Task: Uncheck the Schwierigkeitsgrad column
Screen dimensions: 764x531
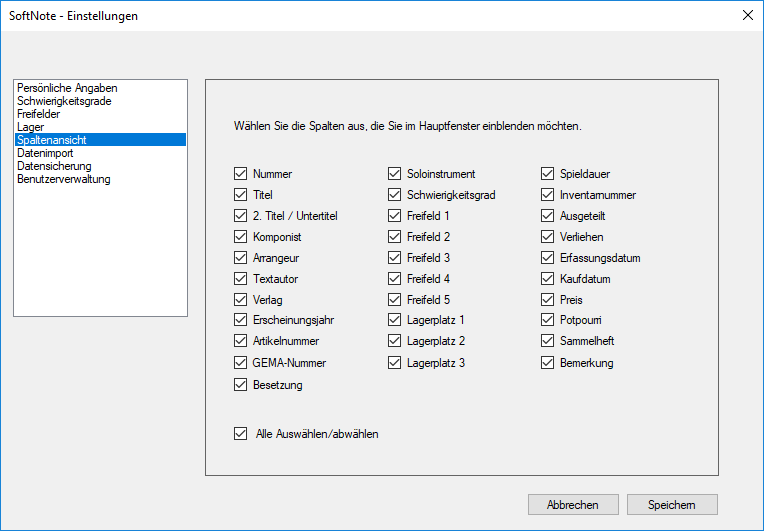Action: coord(394,195)
